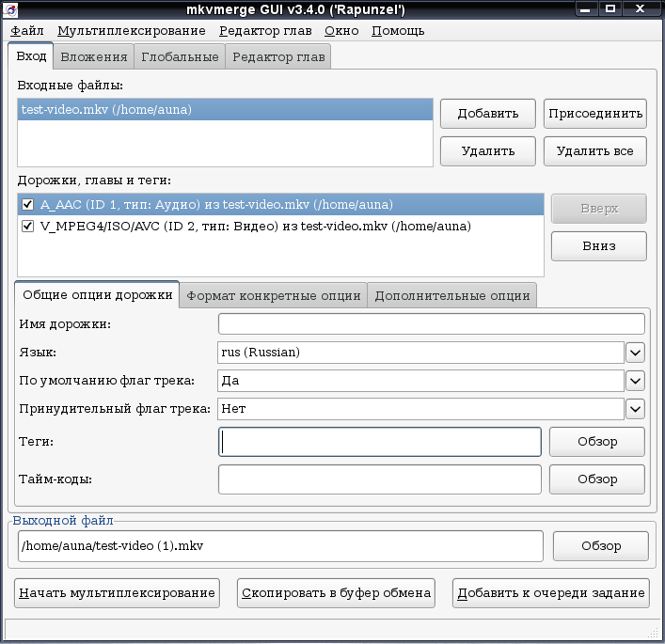Open the Мультиплексирование menu
The width and height of the screenshot is (665, 644).
click(132, 31)
